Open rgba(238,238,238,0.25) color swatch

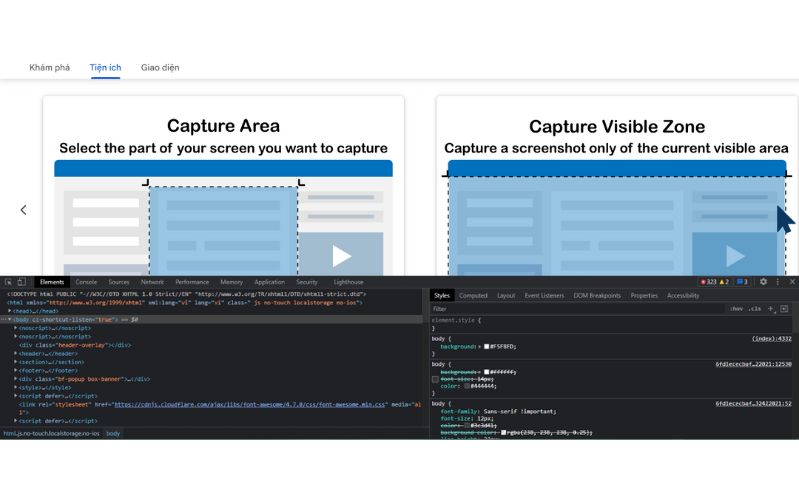point(503,432)
